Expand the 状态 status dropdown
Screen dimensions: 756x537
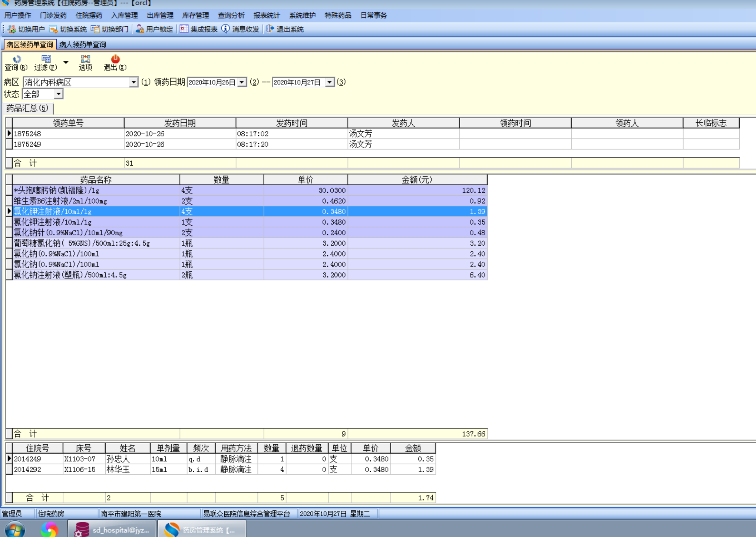click(59, 94)
